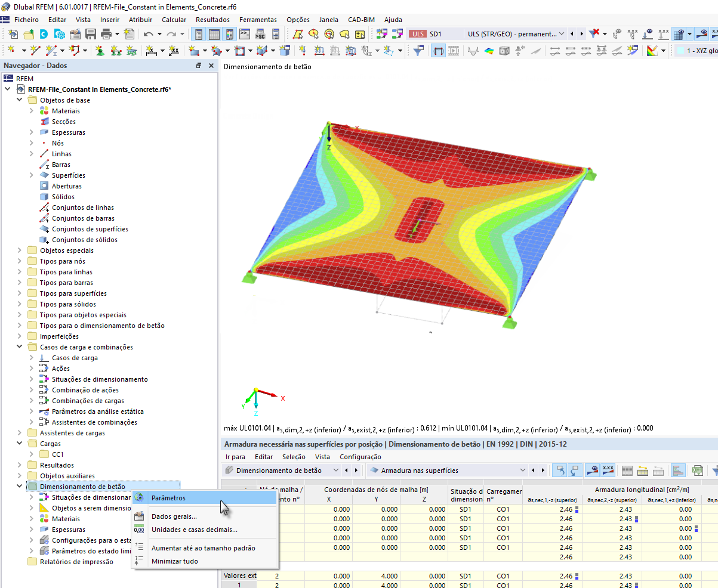Click the Print icon in the toolbar
Screen dimensions: 718x588
point(106,34)
